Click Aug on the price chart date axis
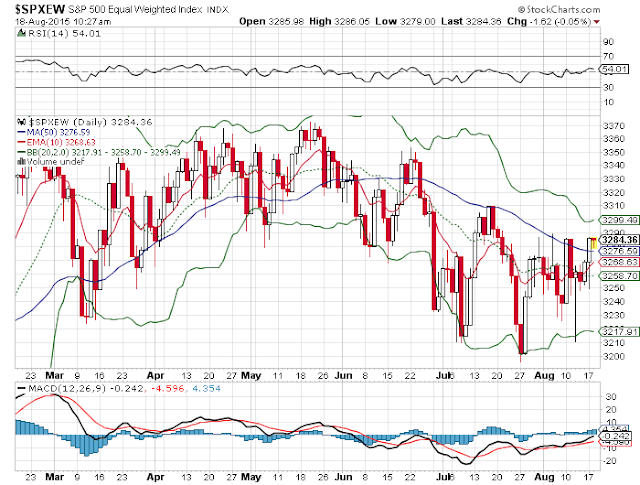Screen dimensions: 640x485 (x=544, y=375)
